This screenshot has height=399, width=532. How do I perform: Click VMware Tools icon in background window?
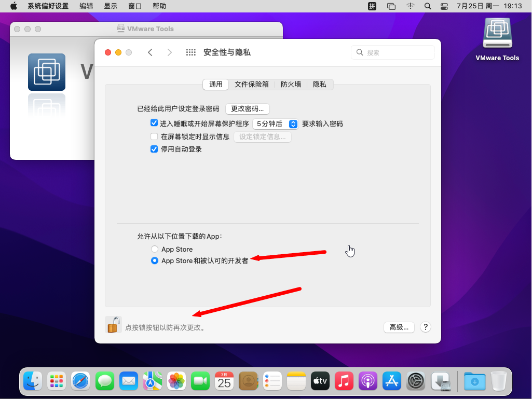pyautogui.click(x=47, y=72)
